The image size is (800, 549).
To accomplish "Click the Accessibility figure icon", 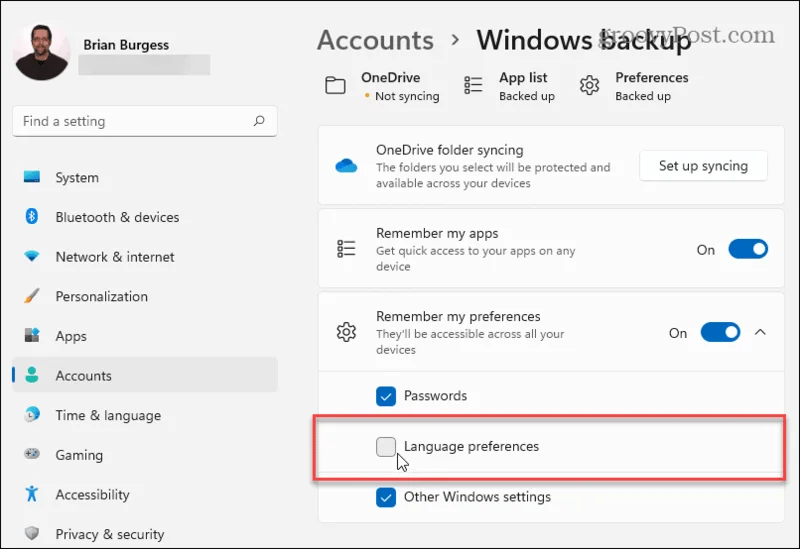I will [32, 493].
